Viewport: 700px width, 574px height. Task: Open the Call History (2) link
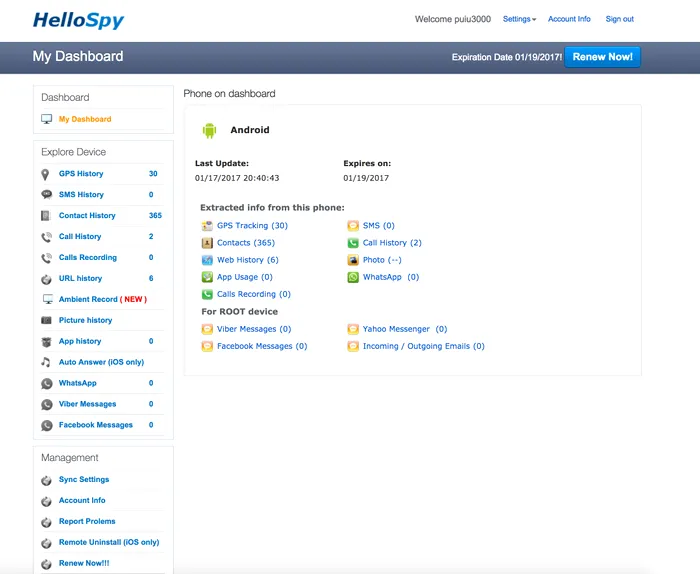pyautogui.click(x=392, y=243)
